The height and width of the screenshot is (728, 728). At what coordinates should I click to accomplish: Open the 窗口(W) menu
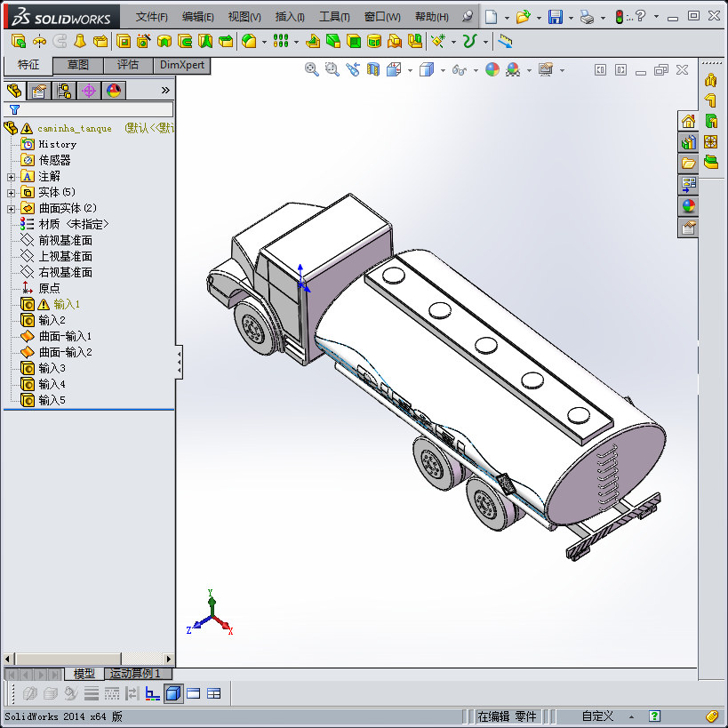(382, 17)
